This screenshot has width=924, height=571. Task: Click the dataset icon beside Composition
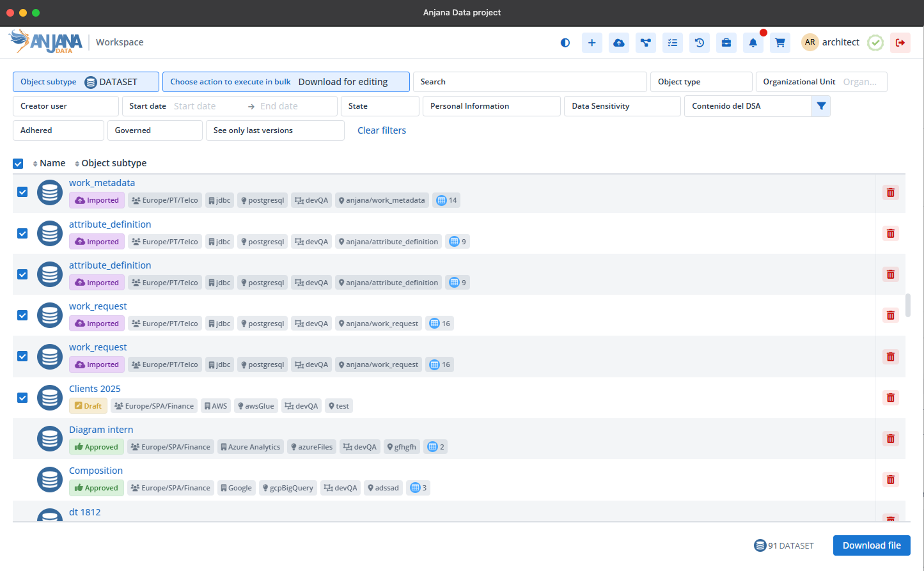point(50,480)
